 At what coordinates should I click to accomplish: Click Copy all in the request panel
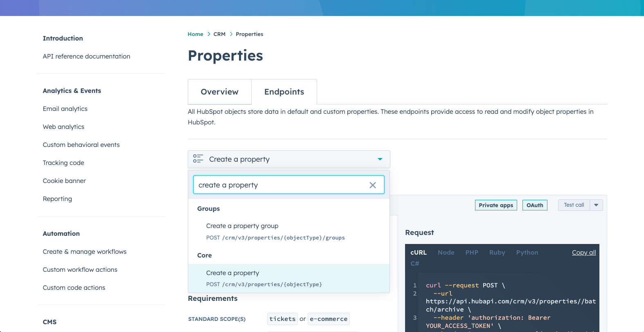[x=583, y=253]
